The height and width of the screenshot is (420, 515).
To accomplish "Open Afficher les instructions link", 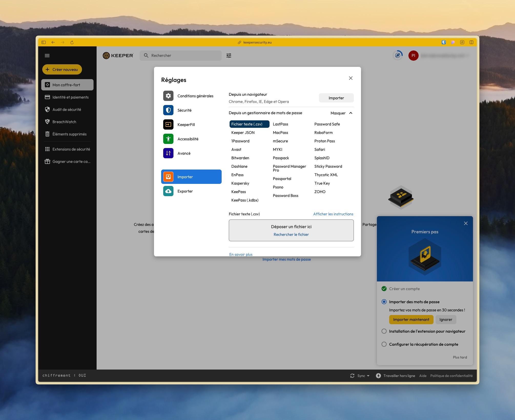I will tap(333, 214).
